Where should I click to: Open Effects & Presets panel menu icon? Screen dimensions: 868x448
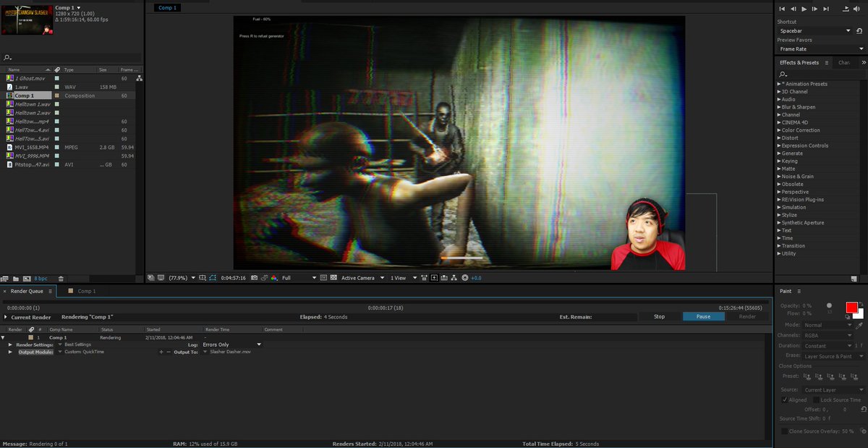point(827,63)
